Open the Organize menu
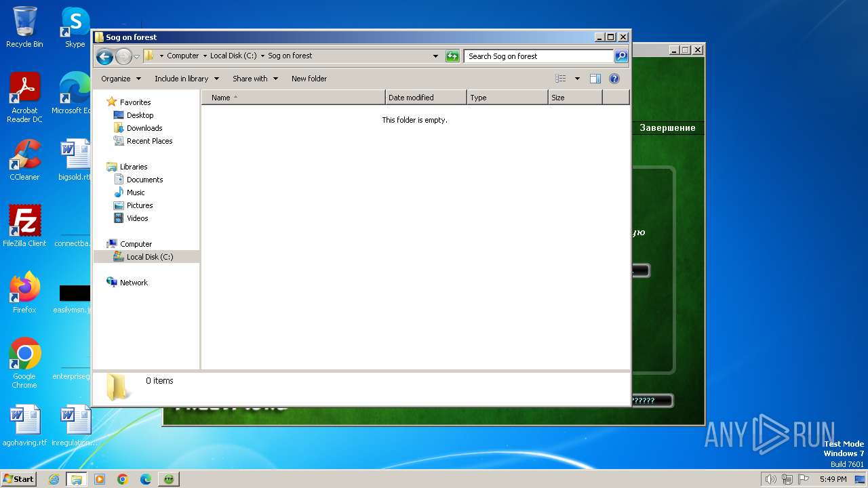 (x=121, y=79)
